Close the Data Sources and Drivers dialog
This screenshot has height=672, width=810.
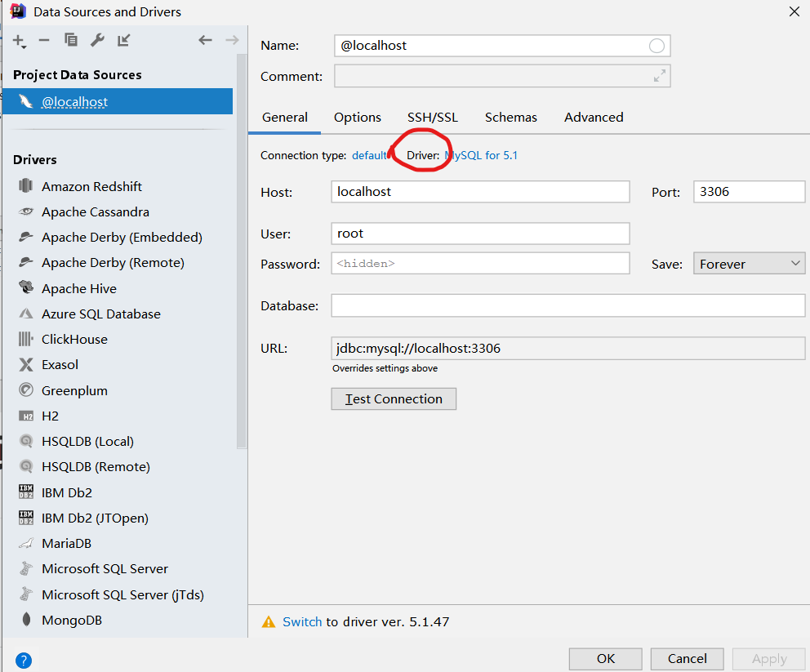pyautogui.click(x=794, y=11)
